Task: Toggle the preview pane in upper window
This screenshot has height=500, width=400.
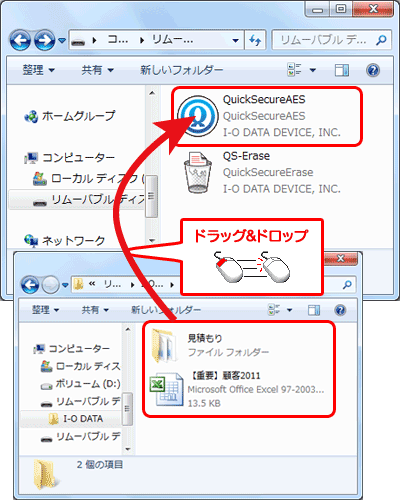Action: pyautogui.click(x=342, y=70)
